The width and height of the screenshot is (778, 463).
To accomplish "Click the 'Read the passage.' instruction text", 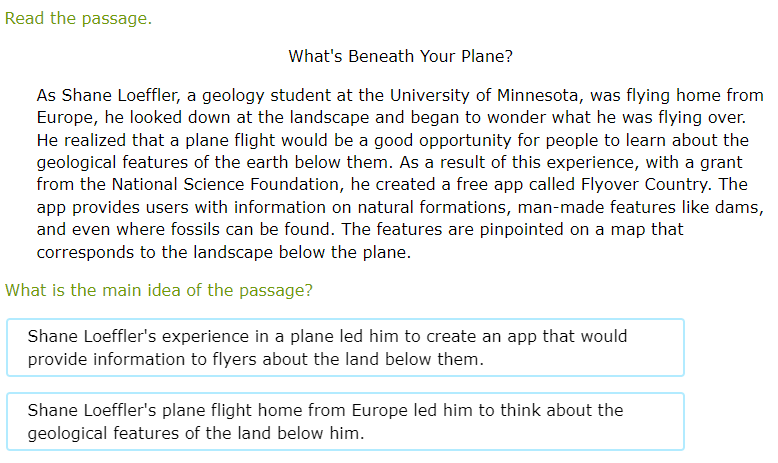I will (x=78, y=18).
